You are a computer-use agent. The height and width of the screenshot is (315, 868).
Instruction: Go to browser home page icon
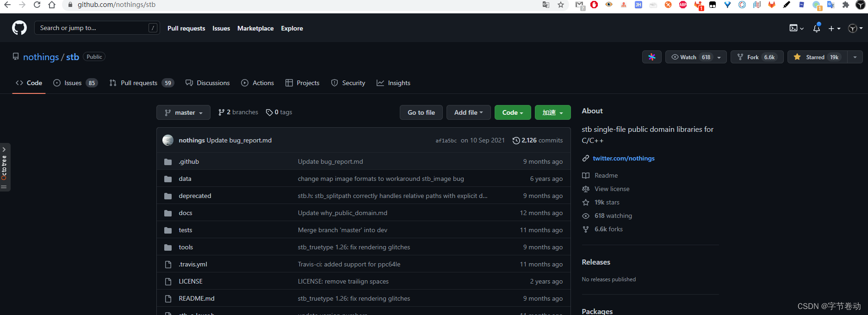point(52,5)
